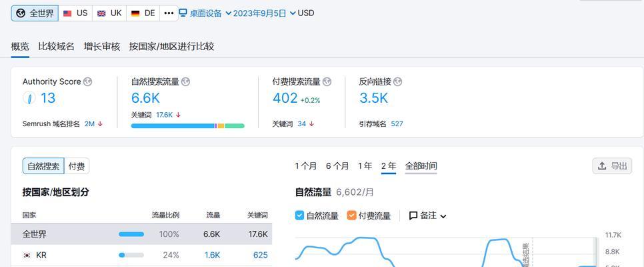Select the 全部时间 time range
The width and height of the screenshot is (644, 267).
[421, 166]
